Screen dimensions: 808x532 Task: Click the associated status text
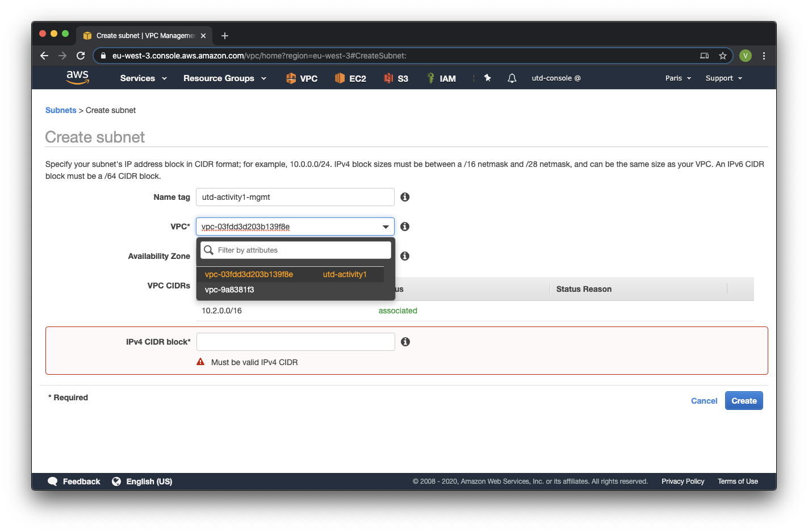(398, 311)
